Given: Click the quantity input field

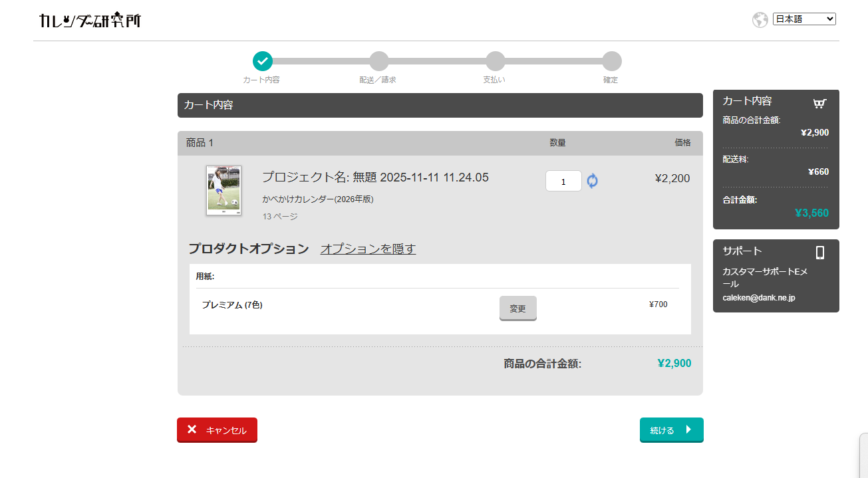Looking at the screenshot, I should pyautogui.click(x=563, y=181).
